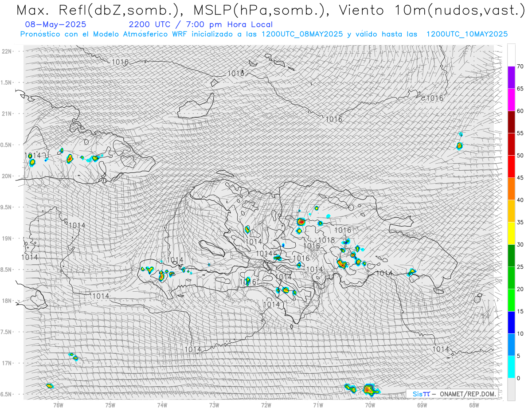Select the bright red 45–50 dBZ swatch
The height and width of the screenshot is (411, 532).
511,167
